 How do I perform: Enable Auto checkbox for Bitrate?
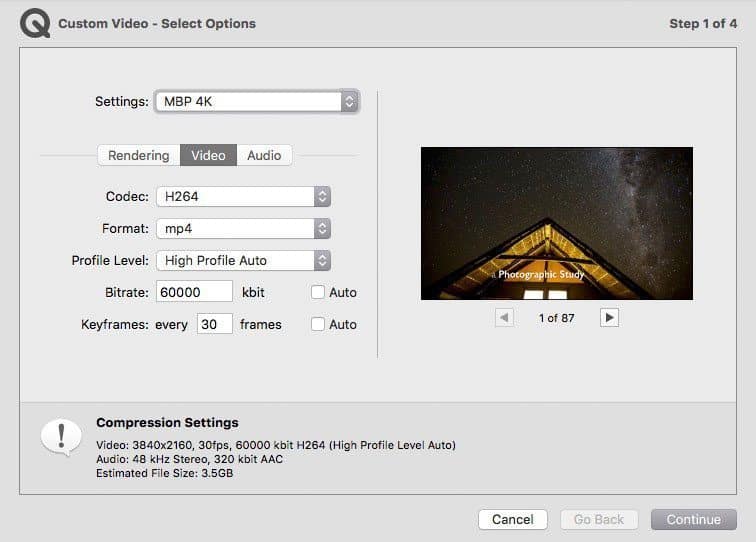click(318, 293)
